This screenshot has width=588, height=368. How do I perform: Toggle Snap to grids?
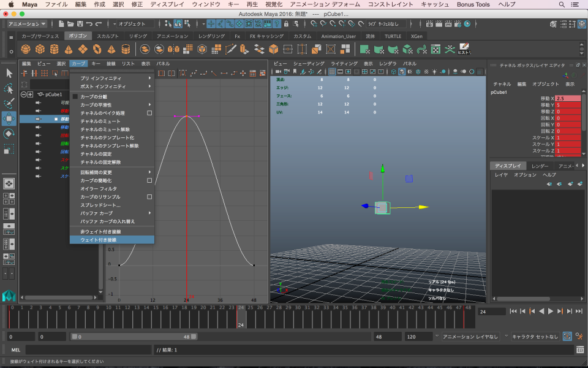[314, 24]
